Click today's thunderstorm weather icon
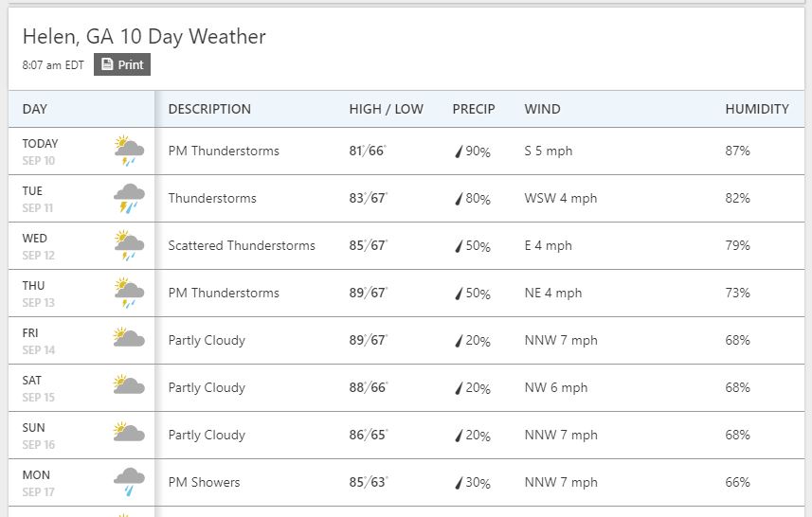Image resolution: width=812 pixels, height=517 pixels. click(x=129, y=151)
